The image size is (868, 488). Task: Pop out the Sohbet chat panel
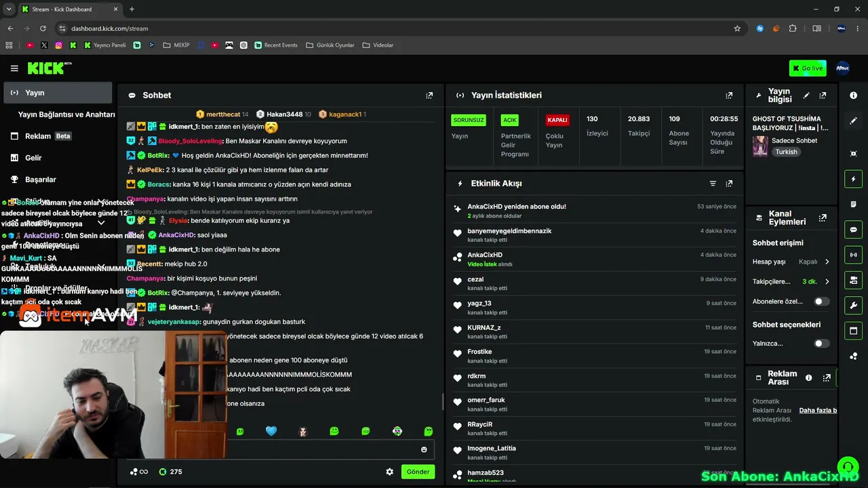[429, 96]
